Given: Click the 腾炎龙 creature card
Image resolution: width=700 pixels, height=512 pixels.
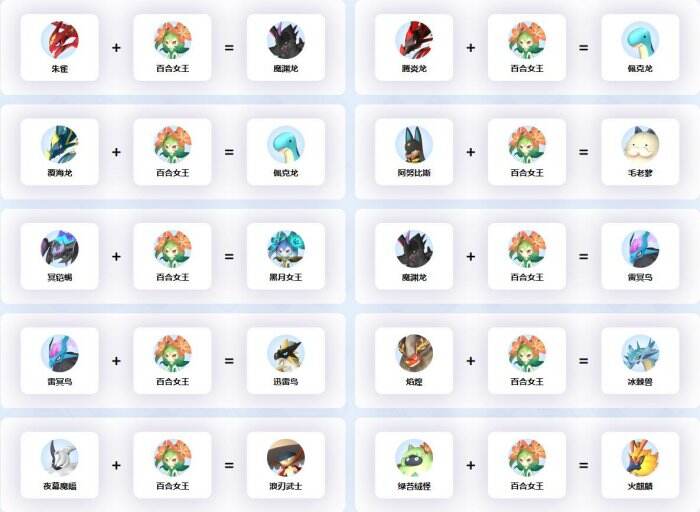Looking at the screenshot, I should pos(414,47).
